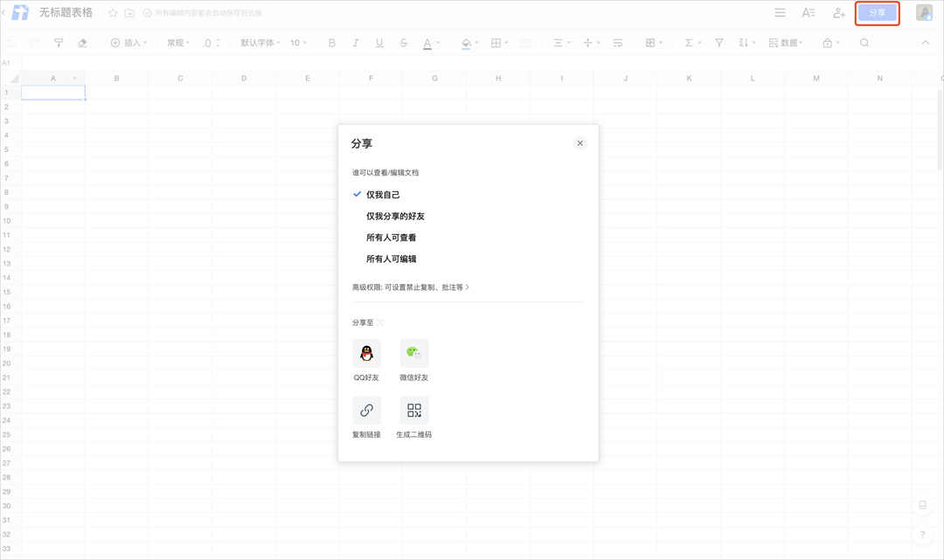Image resolution: width=944 pixels, height=560 pixels.
Task: Click the fill color bucket icon
Action: pyautogui.click(x=466, y=44)
